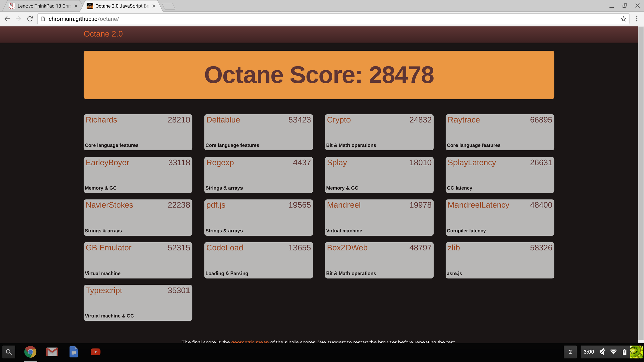Click the Octane Score orange banner
The width and height of the screenshot is (644, 362).
(319, 75)
